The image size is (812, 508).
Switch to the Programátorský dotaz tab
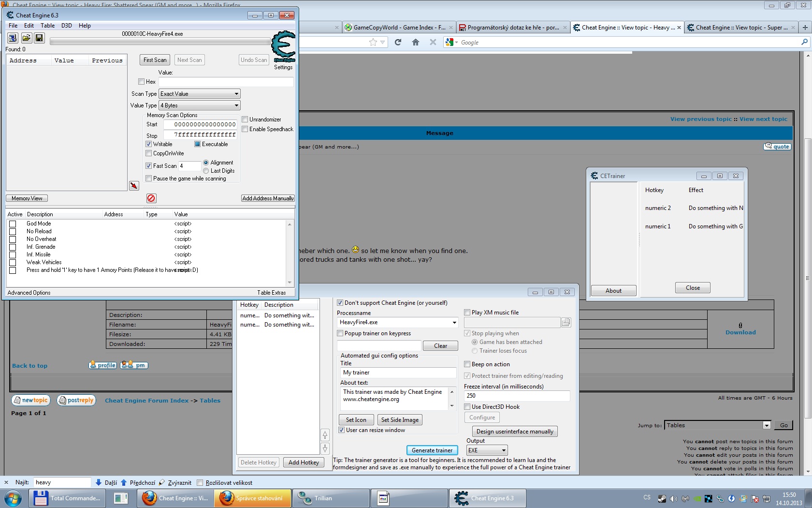(x=513, y=28)
